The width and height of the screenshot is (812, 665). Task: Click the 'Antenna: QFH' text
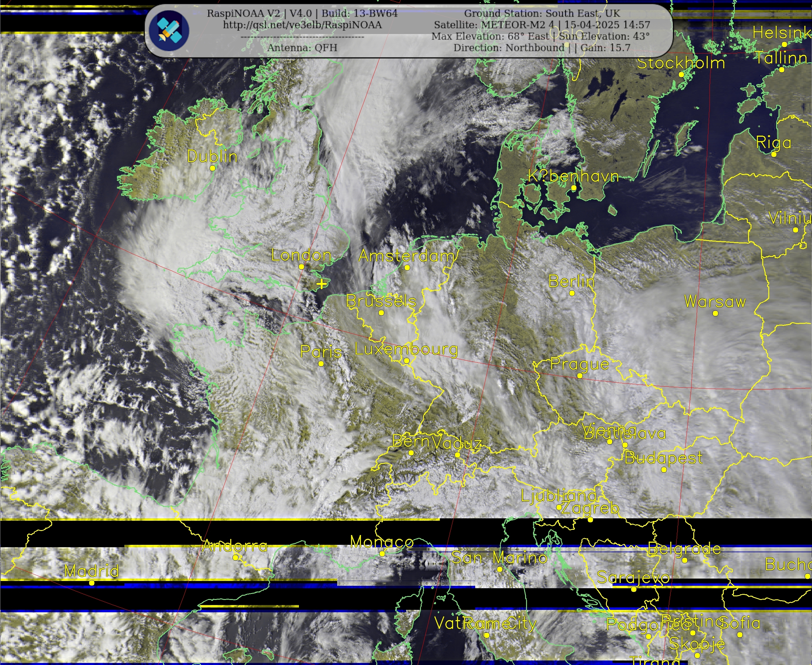tap(302, 48)
